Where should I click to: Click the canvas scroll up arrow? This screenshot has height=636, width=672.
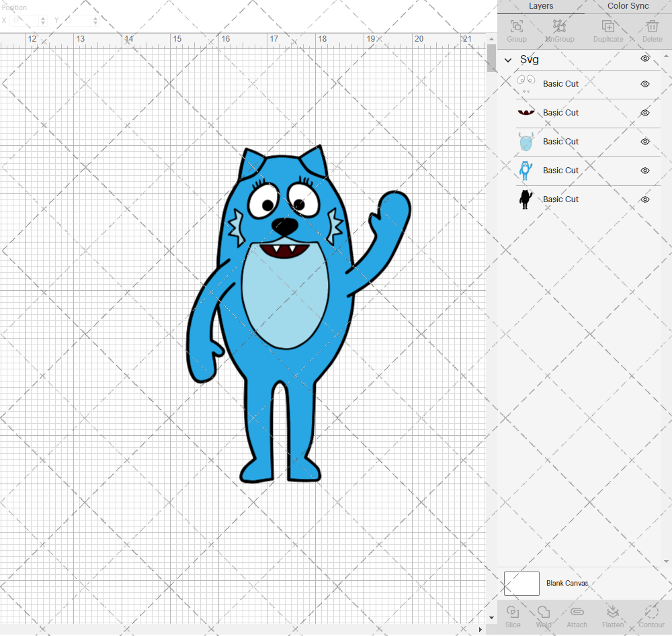(x=492, y=39)
